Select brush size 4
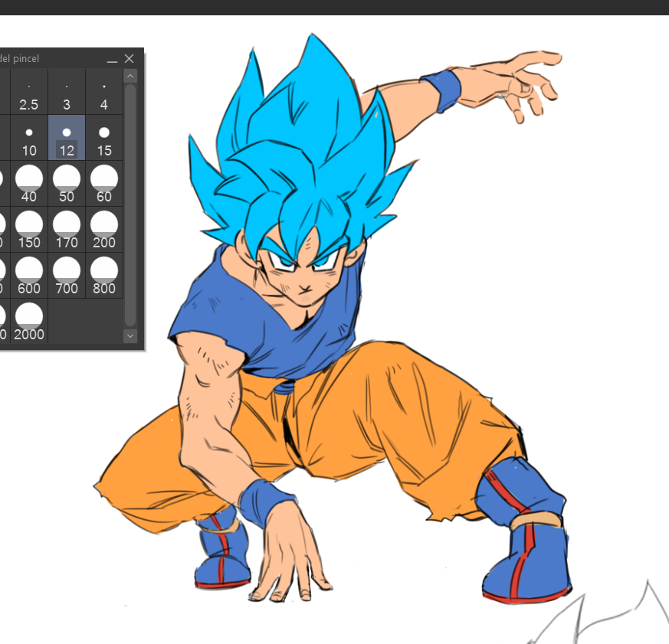Viewport: 669px width, 644px height. tap(104, 92)
